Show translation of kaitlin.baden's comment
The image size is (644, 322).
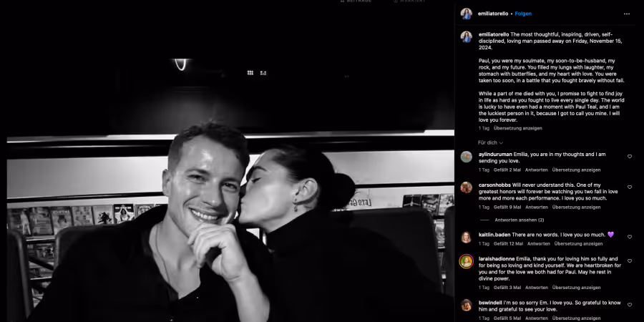[x=578, y=244]
